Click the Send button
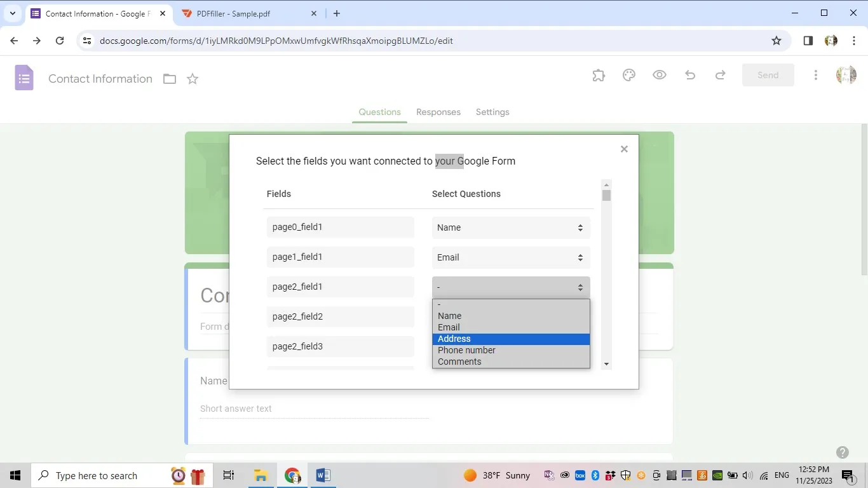The image size is (868, 488). [768, 74]
